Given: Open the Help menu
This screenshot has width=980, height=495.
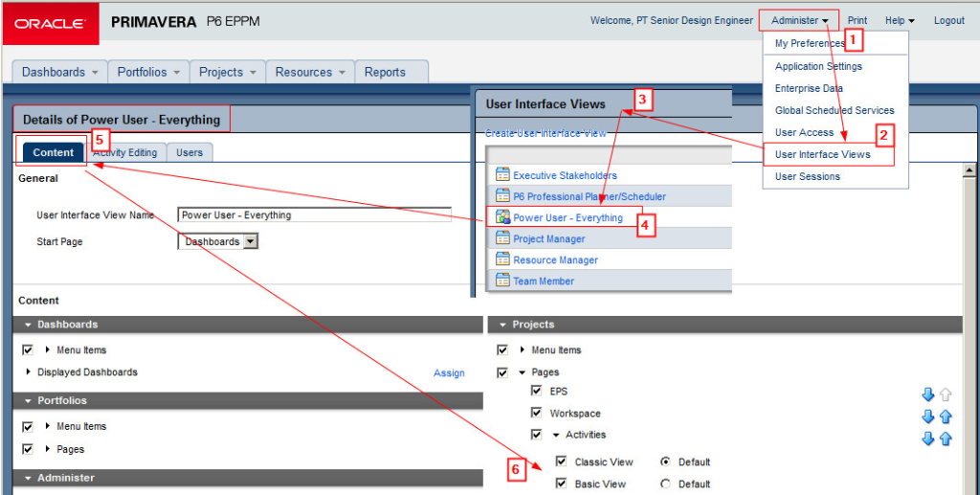Looking at the screenshot, I should (900, 21).
